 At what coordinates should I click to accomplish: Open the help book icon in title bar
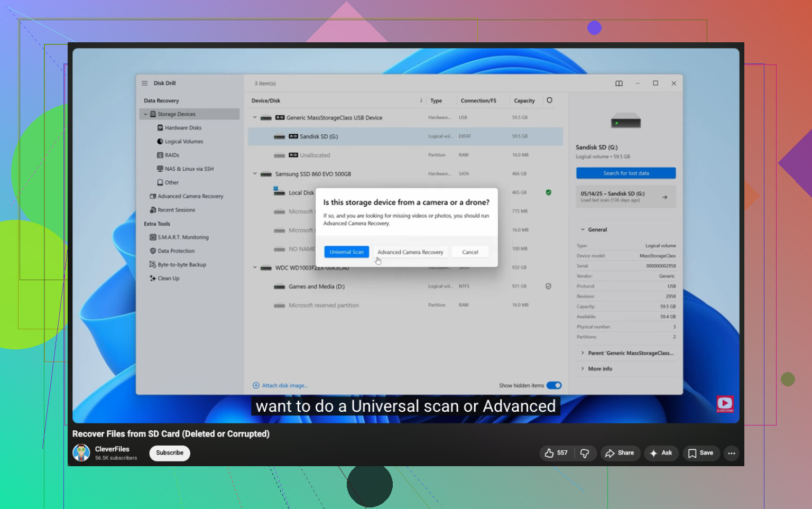(x=619, y=84)
